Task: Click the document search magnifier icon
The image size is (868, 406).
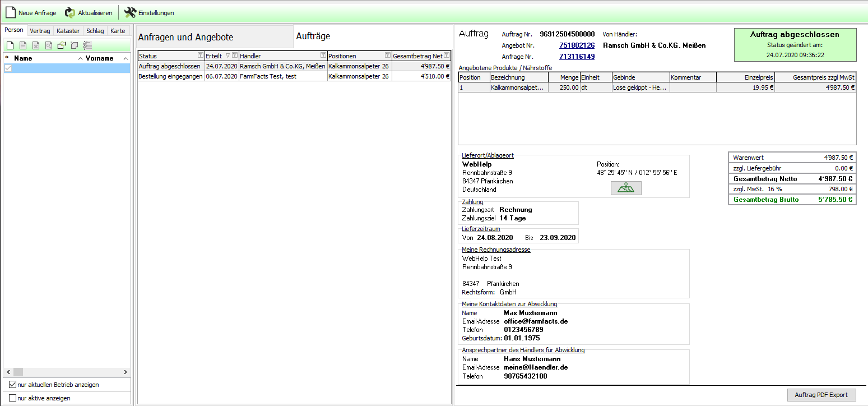Action: click(x=48, y=45)
